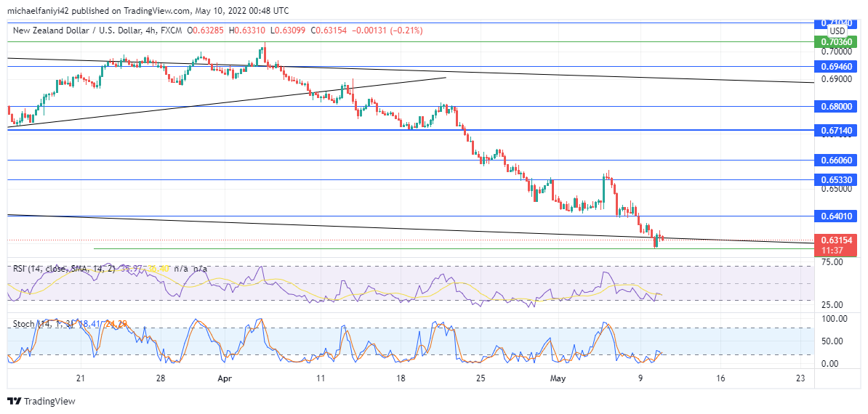The width and height of the screenshot is (868, 414).
Task: Click the TradingView logo at bottom left
Action: (41, 401)
